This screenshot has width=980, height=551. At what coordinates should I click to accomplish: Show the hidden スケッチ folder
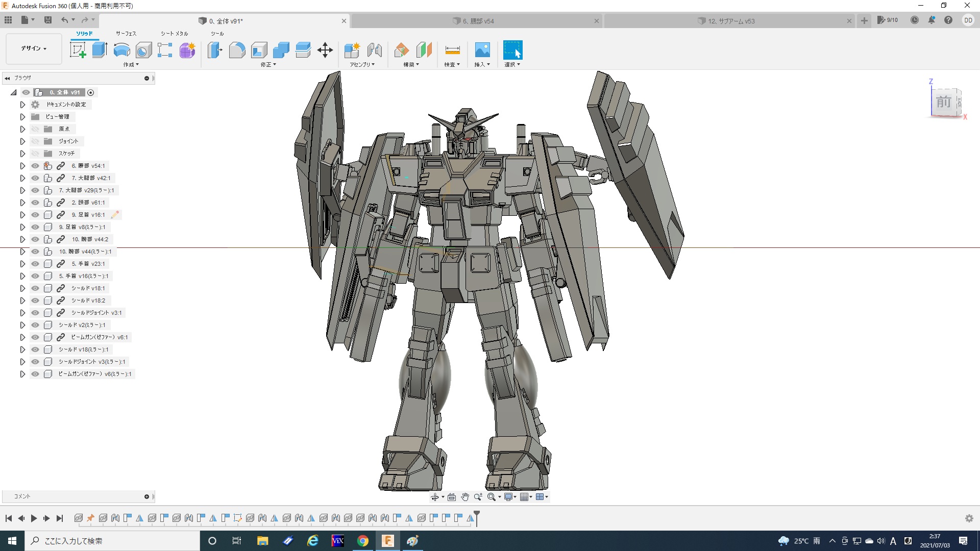[x=35, y=154]
